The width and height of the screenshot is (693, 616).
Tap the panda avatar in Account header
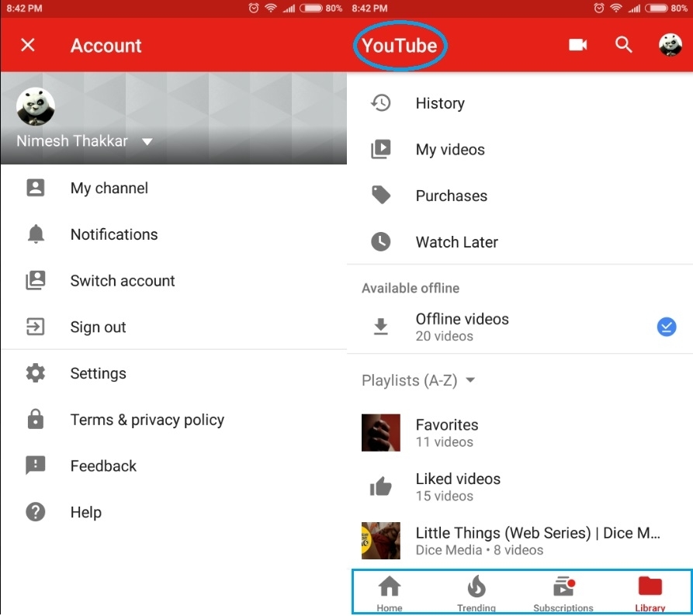point(36,106)
